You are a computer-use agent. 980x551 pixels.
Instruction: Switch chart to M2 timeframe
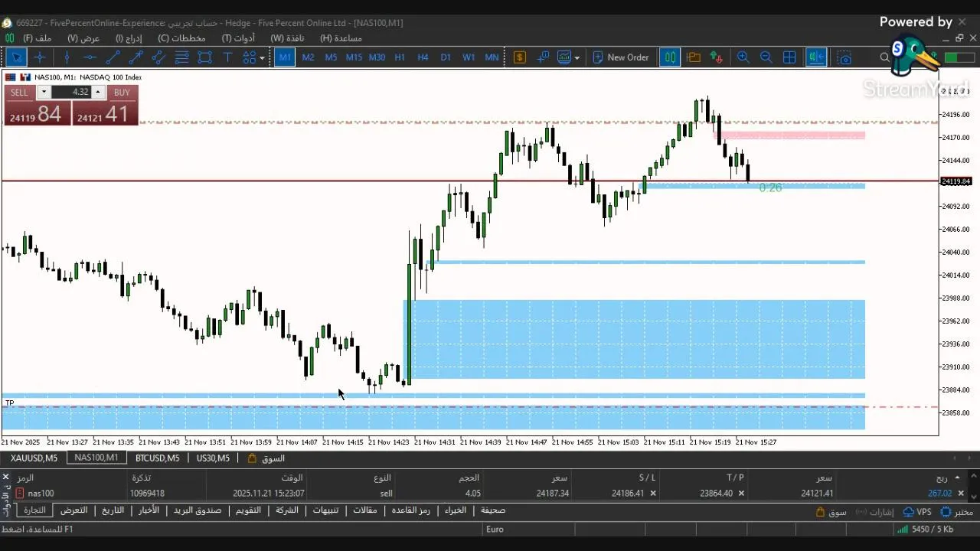point(308,57)
